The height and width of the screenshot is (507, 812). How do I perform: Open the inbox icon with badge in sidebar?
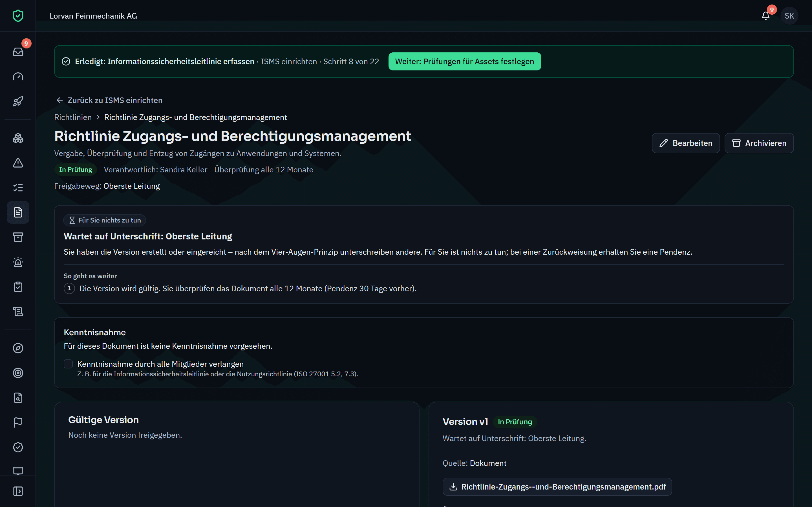(18, 52)
